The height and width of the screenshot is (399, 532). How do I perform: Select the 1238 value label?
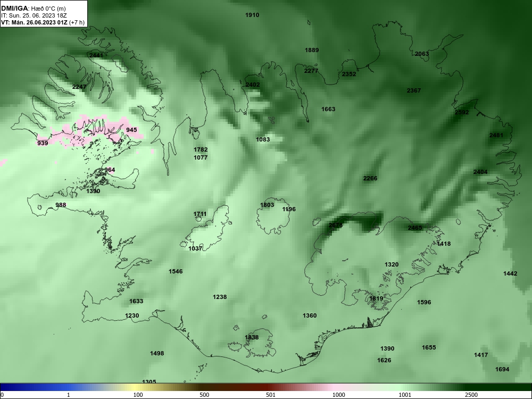(x=220, y=297)
